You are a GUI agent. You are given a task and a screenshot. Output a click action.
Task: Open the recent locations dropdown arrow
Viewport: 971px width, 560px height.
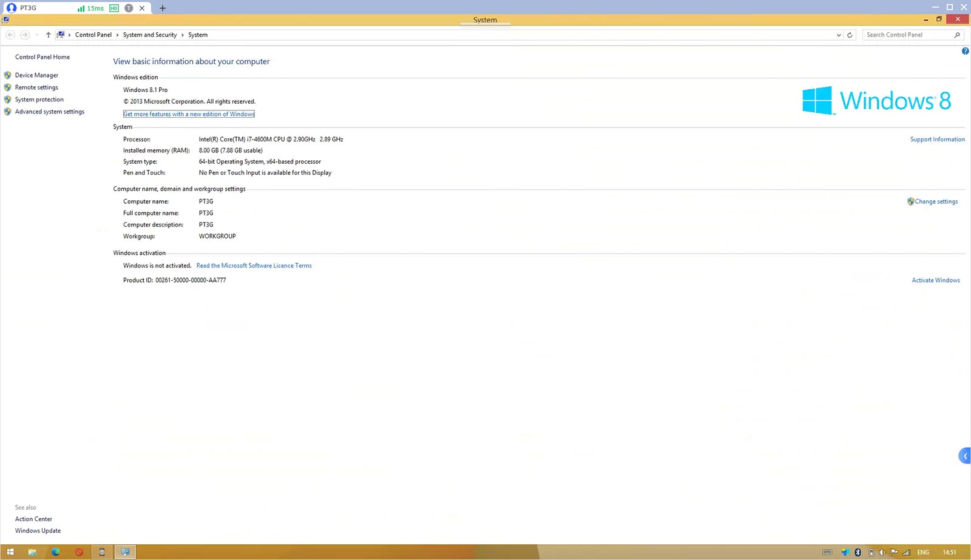tap(37, 35)
